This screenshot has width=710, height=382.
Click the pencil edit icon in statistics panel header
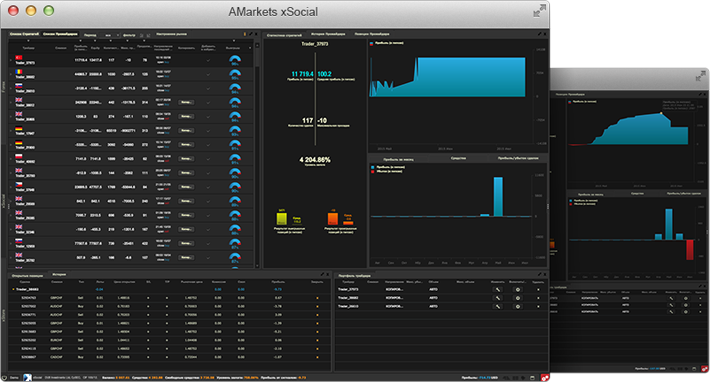pyautogui.click(x=539, y=34)
